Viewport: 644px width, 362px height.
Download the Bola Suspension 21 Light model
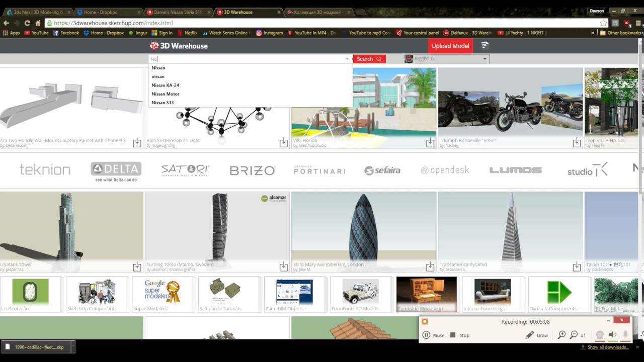(x=284, y=143)
